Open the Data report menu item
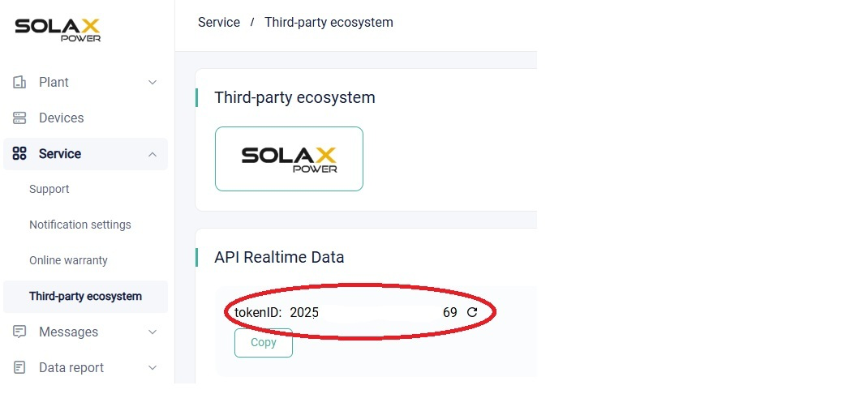The width and height of the screenshot is (868, 394). coord(85,367)
